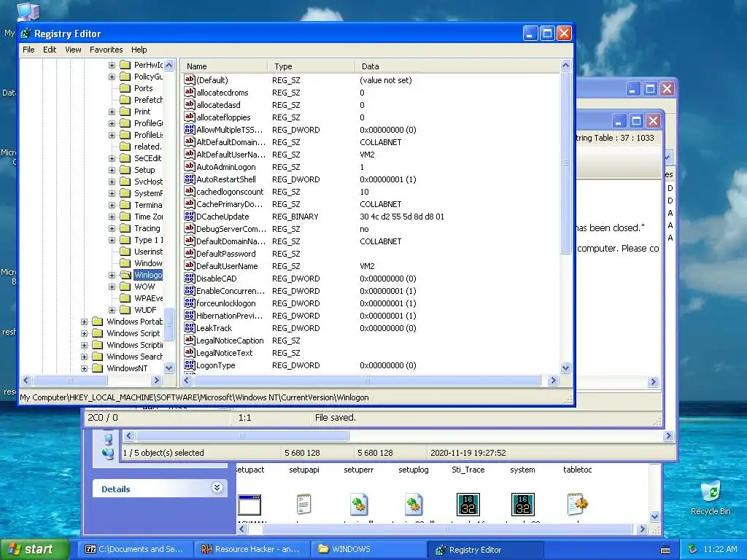Select the Prefetcher key in tree
Screen dimensions: 747x560
[148, 99]
